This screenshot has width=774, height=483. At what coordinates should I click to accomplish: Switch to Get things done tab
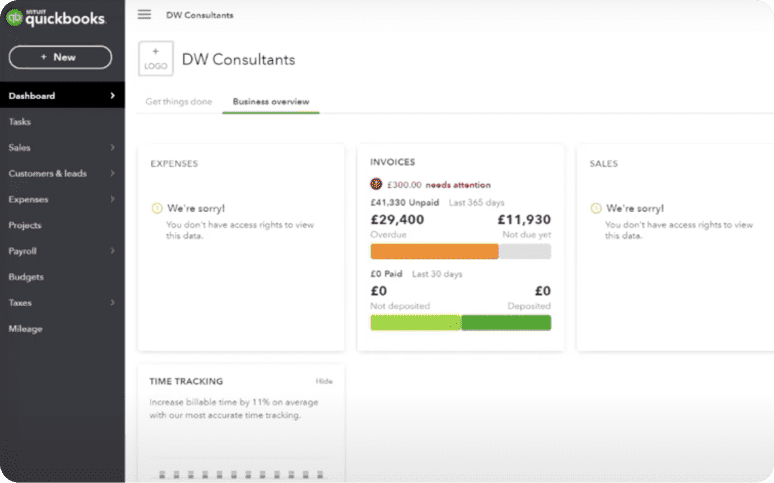click(x=179, y=101)
